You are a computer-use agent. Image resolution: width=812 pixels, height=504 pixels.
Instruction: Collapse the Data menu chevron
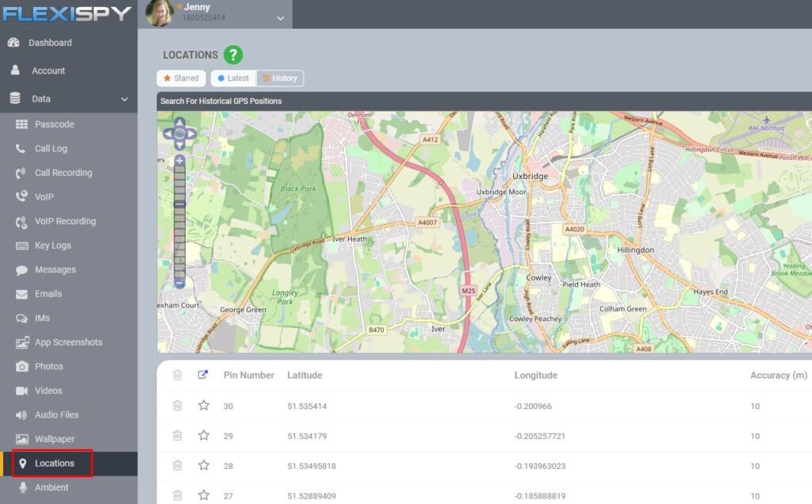[x=124, y=99]
